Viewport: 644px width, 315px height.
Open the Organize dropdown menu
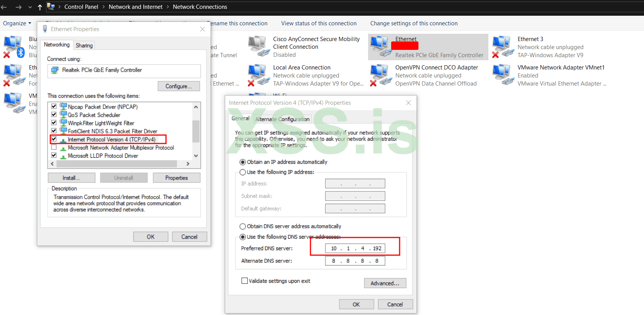pyautogui.click(x=17, y=23)
